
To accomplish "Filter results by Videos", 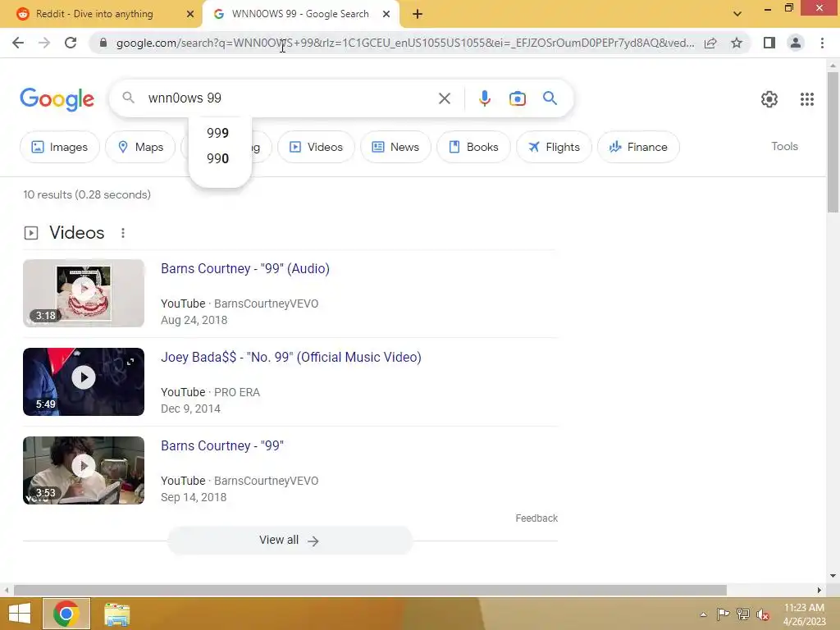I will (316, 147).
